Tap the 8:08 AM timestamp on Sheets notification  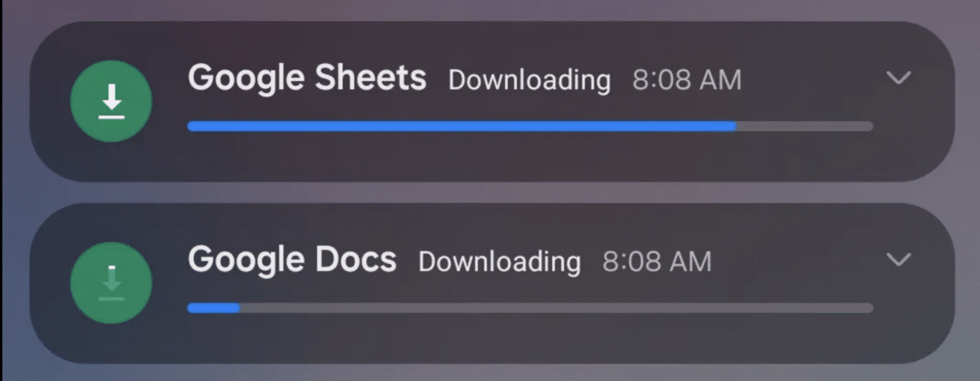[x=687, y=80]
